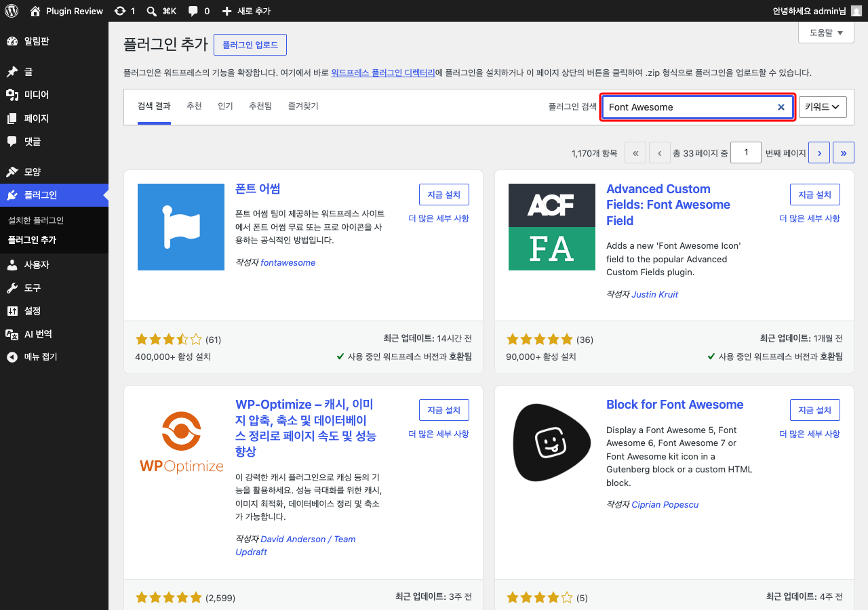Click the 400,000+ 활성 설치 text

click(173, 357)
